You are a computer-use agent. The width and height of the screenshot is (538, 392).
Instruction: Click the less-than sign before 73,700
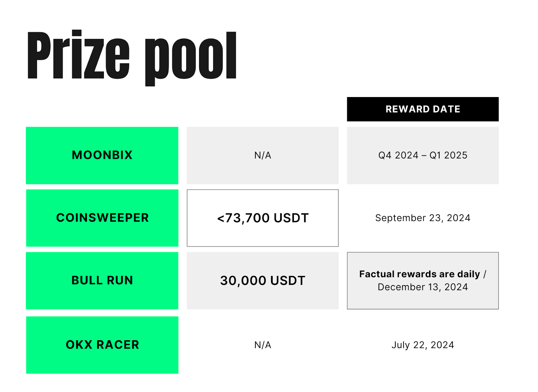pos(221,219)
